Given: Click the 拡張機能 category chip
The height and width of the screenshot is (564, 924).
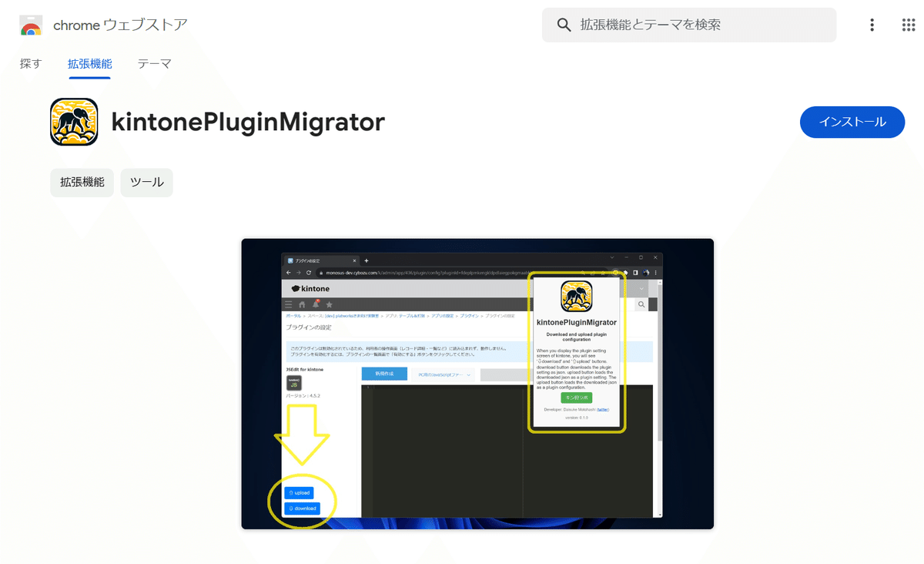Looking at the screenshot, I should pyautogui.click(x=82, y=183).
